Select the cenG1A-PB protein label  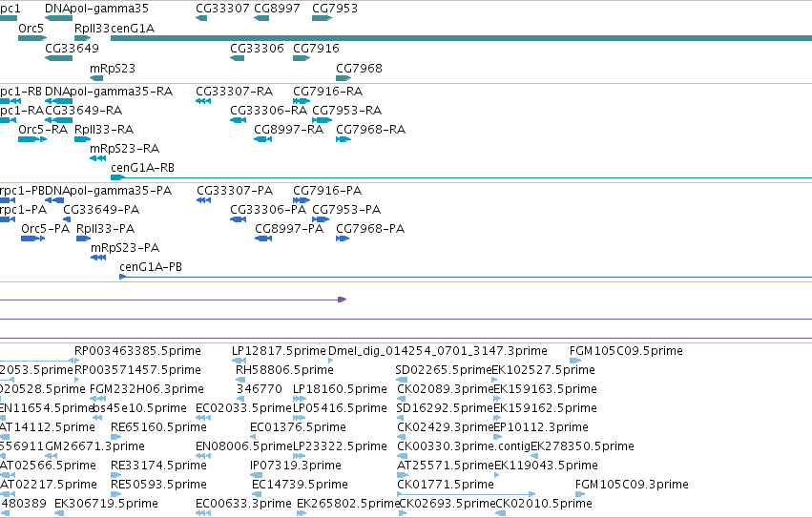[151, 267]
